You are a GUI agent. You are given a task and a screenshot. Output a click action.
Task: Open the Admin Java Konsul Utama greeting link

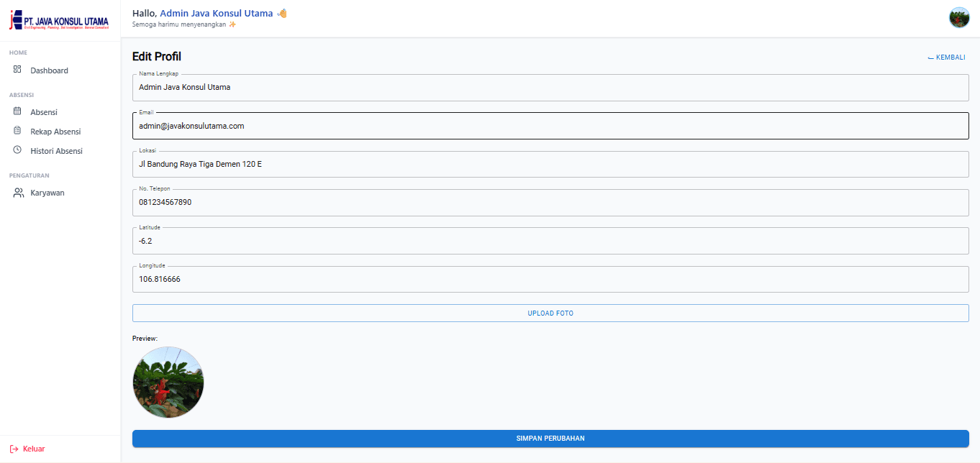[x=214, y=12]
